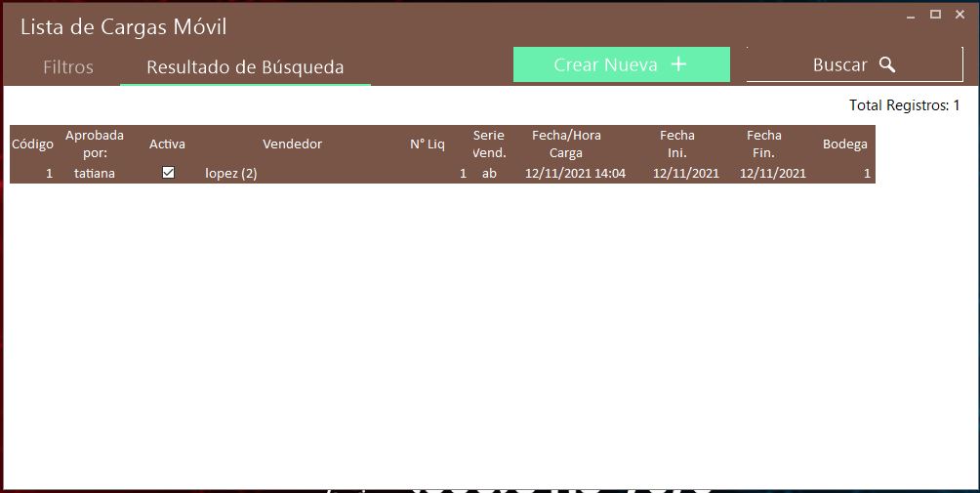Maximize the Lista de Cargas Móvil window
This screenshot has height=493, width=980.
tap(935, 14)
